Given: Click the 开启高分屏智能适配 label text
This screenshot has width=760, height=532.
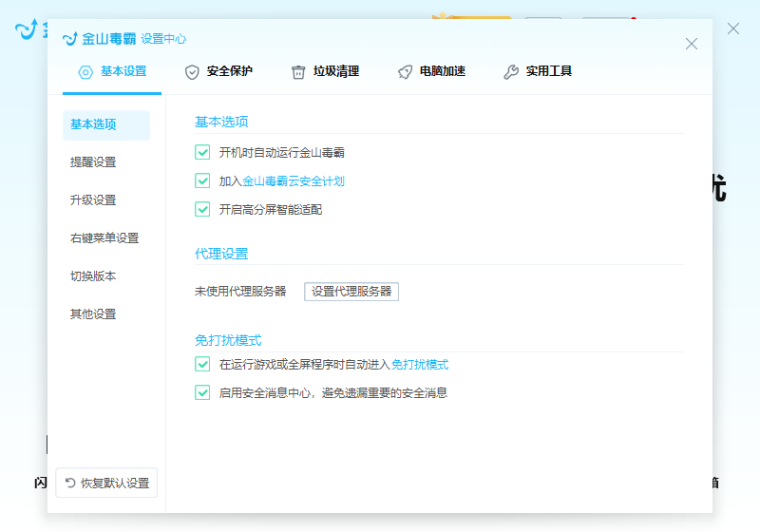Looking at the screenshot, I should (x=271, y=210).
